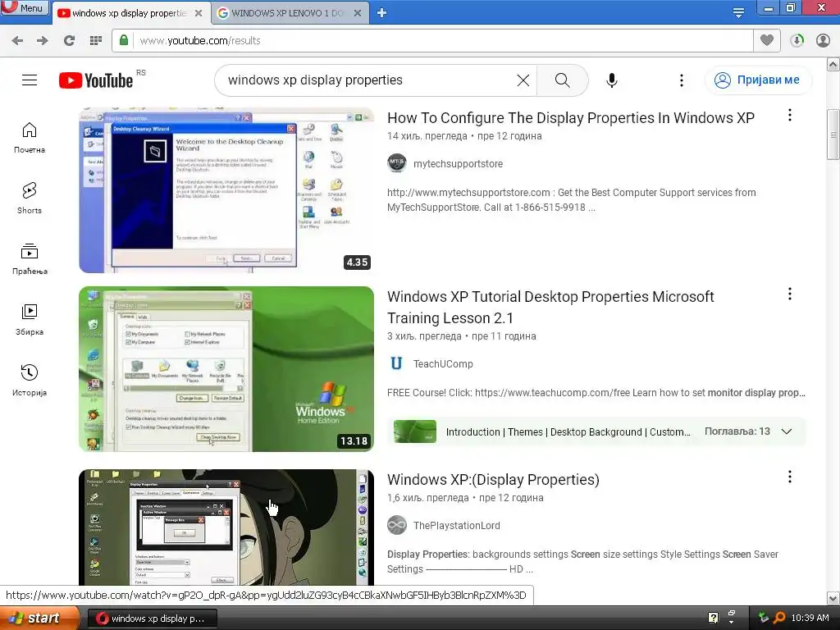The width and height of the screenshot is (840, 630).
Task: Select the Opera taskbar window button
Action: 152,619
